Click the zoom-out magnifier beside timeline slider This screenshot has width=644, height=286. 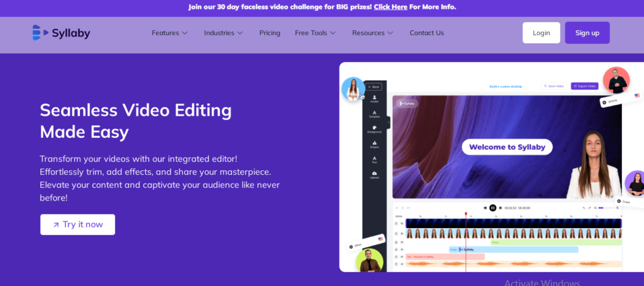(x=595, y=208)
